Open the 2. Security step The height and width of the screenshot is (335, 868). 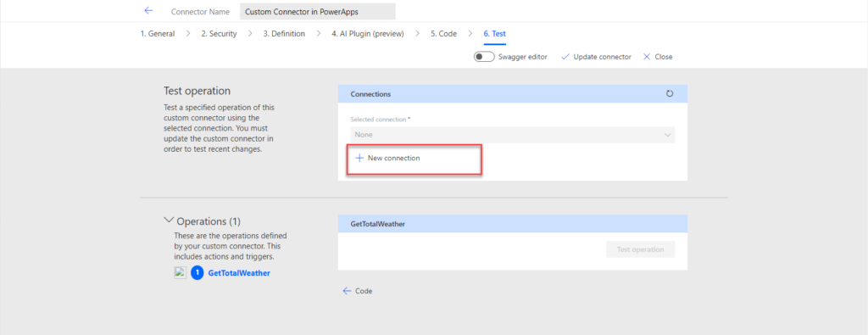219,34
